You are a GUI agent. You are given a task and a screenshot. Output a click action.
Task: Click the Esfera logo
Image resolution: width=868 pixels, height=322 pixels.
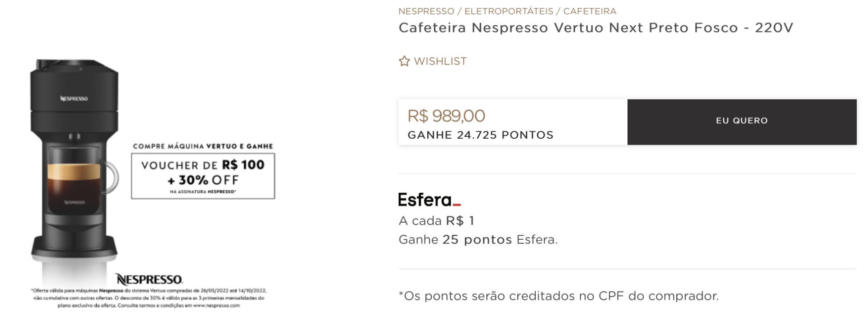[429, 200]
